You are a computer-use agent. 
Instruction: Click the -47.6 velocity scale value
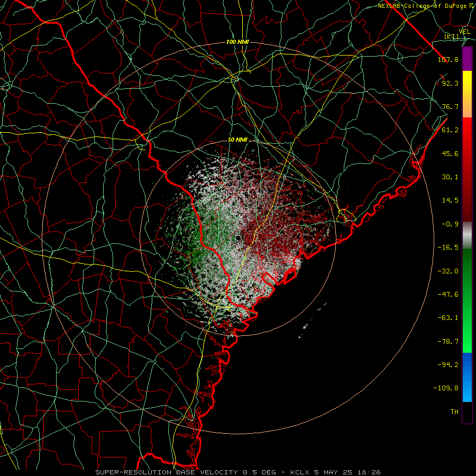point(448,295)
